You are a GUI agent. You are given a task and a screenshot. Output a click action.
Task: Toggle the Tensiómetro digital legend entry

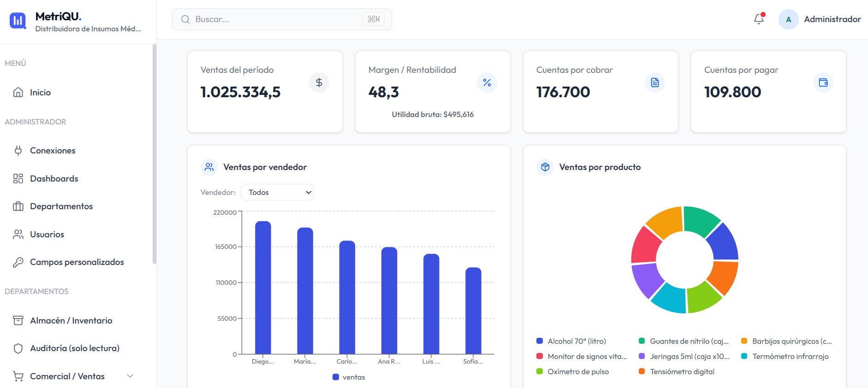[676, 371]
